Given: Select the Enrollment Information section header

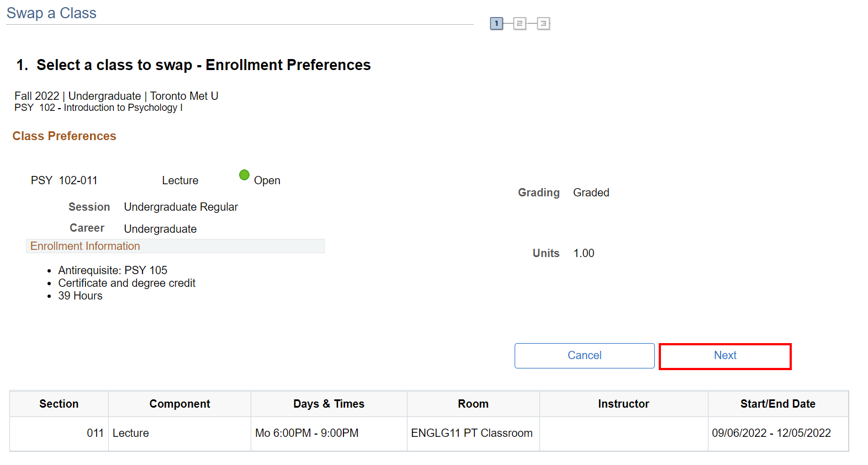Looking at the screenshot, I should tap(85, 246).
